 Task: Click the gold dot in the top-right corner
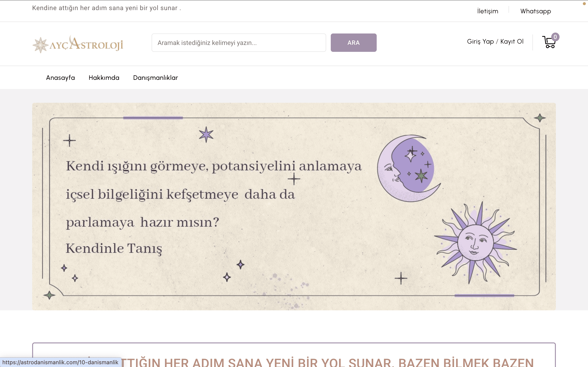click(x=584, y=4)
